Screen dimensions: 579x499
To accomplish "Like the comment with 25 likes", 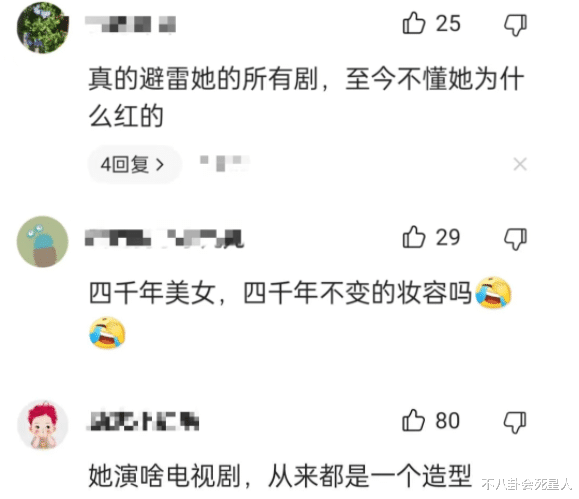I will (x=414, y=23).
